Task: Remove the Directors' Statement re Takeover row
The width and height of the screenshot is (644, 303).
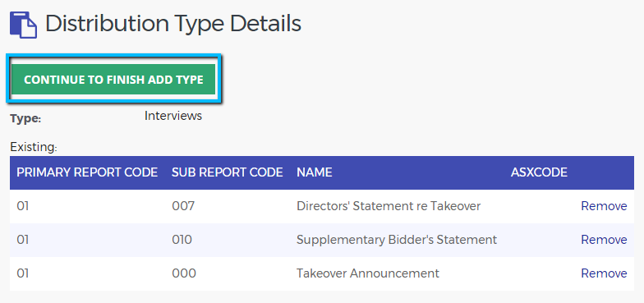Action: click(604, 205)
